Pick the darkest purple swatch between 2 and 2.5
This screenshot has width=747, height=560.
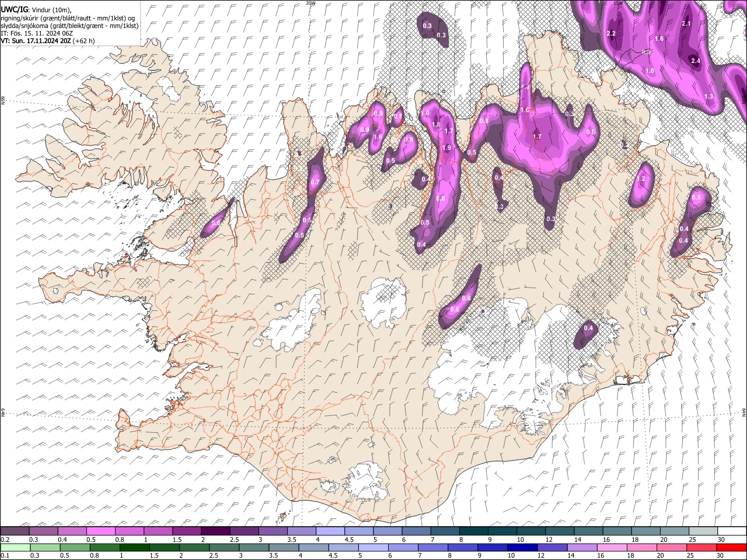215,531
